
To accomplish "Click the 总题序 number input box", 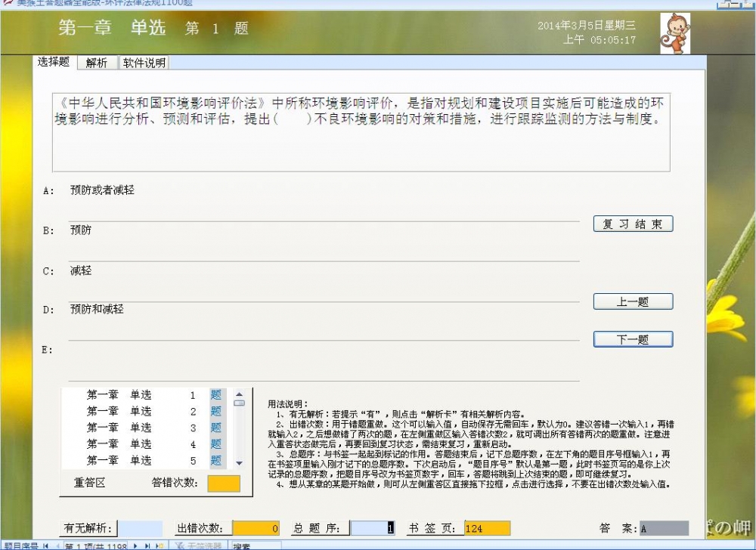I will (373, 528).
